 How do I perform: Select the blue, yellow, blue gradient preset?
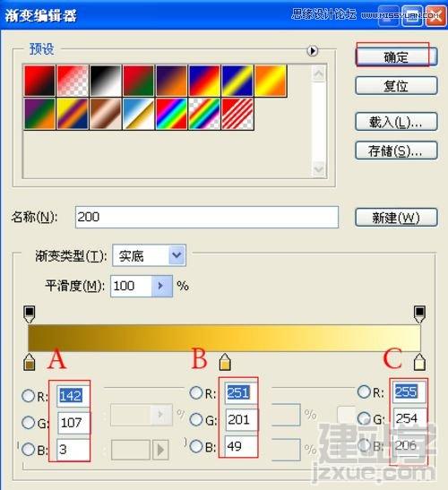click(237, 81)
